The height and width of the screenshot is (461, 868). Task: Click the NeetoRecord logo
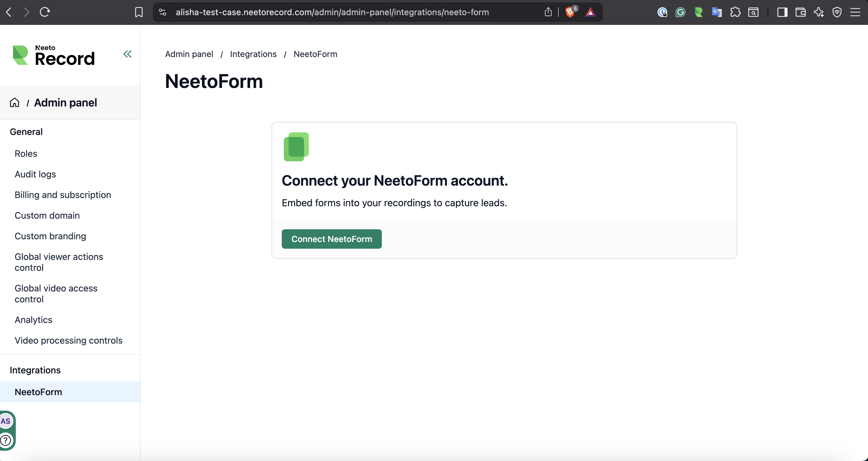[54, 55]
